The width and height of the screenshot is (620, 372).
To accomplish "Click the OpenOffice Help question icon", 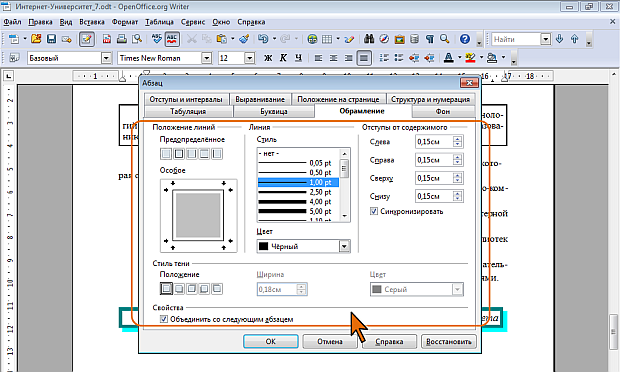I will 465,39.
